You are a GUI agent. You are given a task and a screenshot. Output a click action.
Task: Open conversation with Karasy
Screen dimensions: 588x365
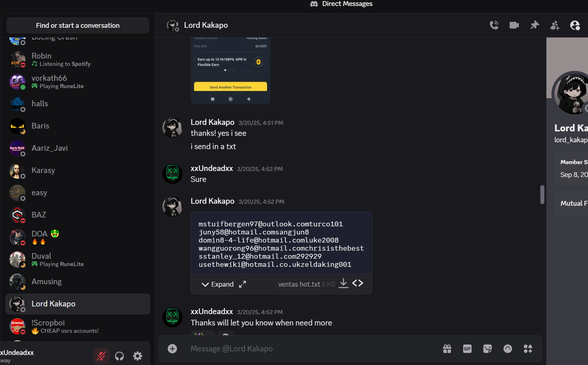click(x=78, y=170)
